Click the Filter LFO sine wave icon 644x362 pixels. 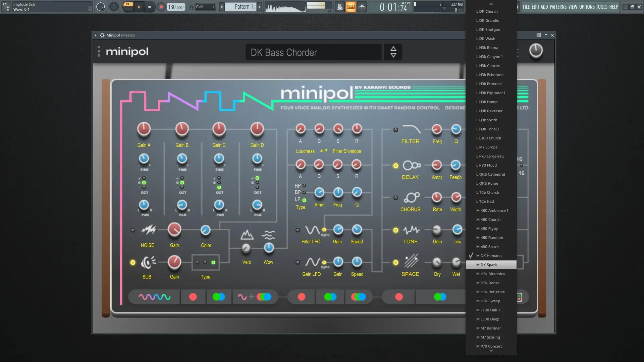pos(312,230)
